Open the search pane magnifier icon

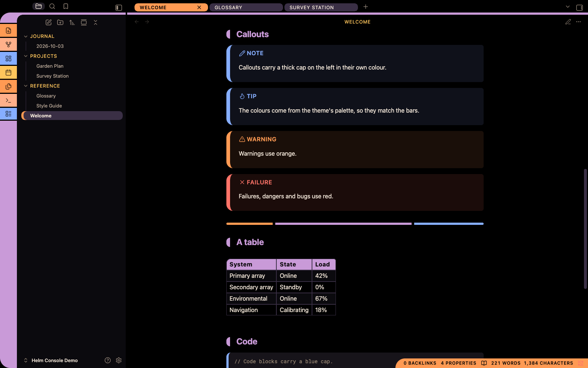point(52,6)
